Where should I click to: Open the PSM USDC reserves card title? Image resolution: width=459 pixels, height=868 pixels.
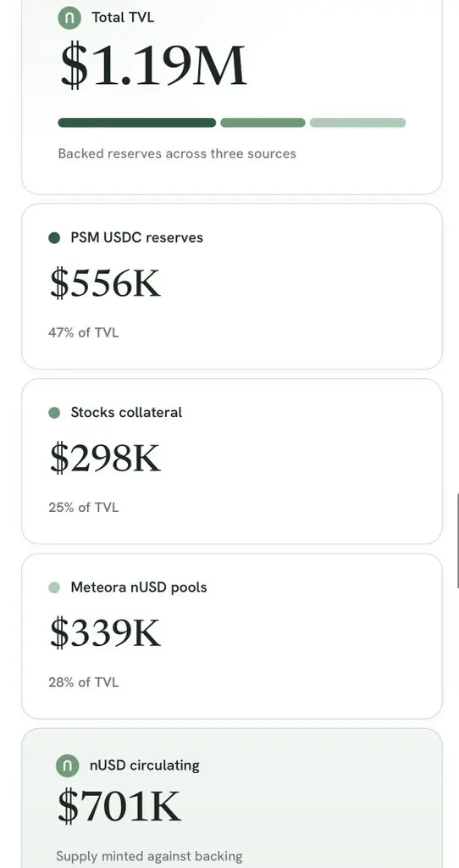136,237
